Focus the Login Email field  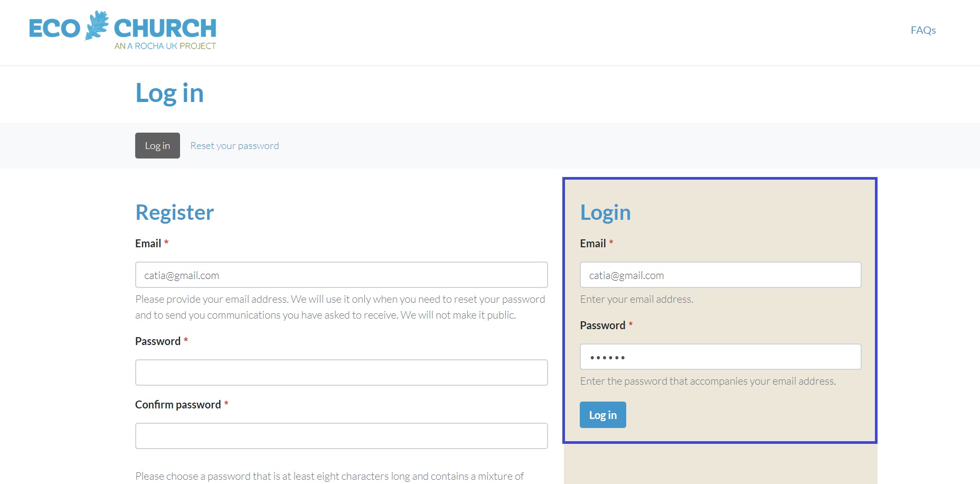click(720, 275)
